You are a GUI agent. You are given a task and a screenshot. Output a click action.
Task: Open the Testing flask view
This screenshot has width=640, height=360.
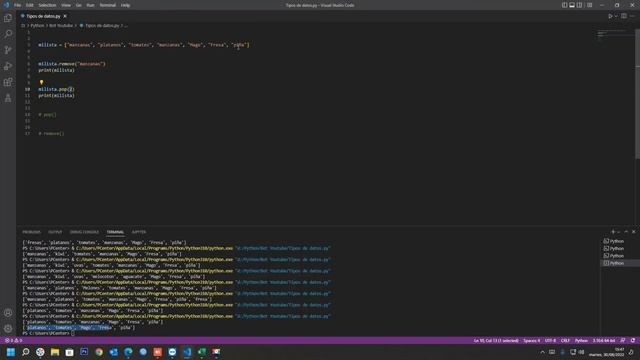click(8, 98)
